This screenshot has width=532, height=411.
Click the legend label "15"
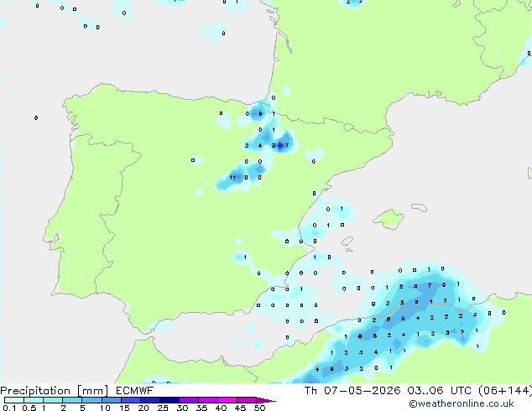pyautogui.click(x=124, y=408)
